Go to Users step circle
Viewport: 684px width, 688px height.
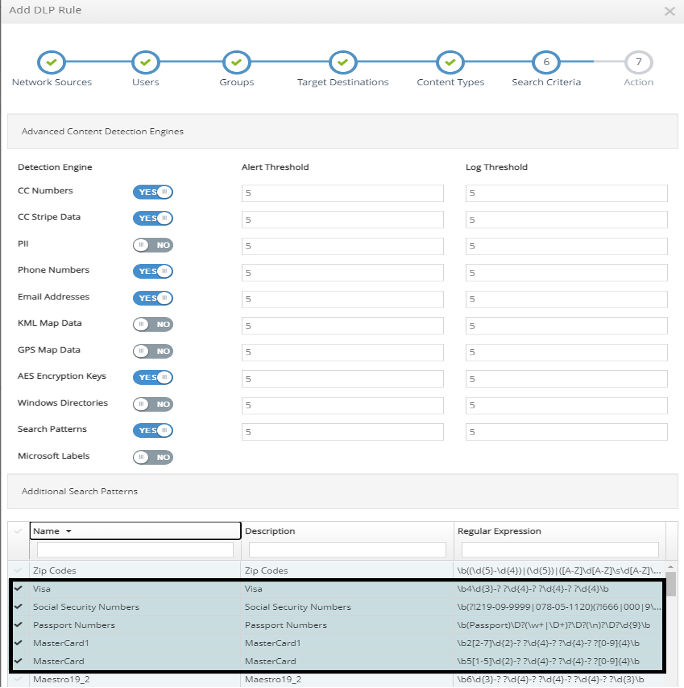tap(145, 62)
